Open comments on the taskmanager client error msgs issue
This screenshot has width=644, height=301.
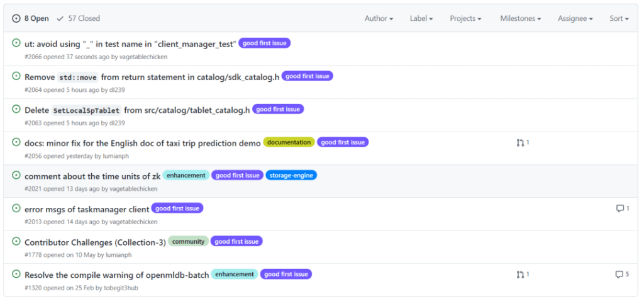click(x=623, y=208)
